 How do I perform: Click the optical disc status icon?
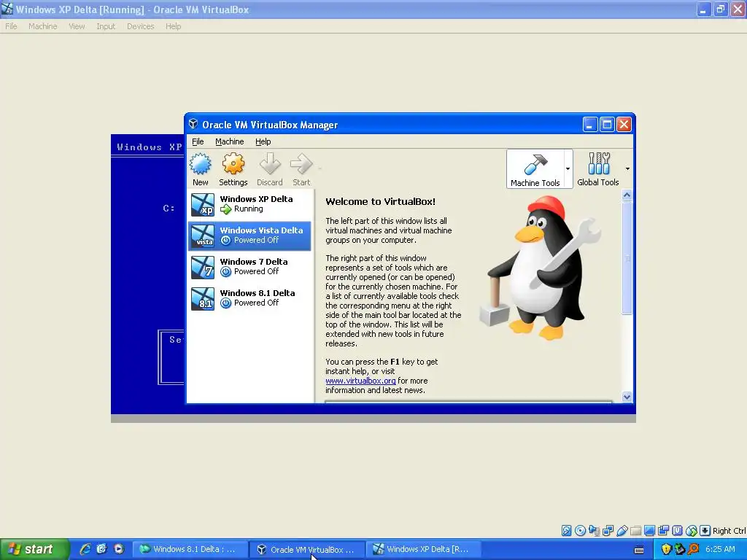coord(580,531)
